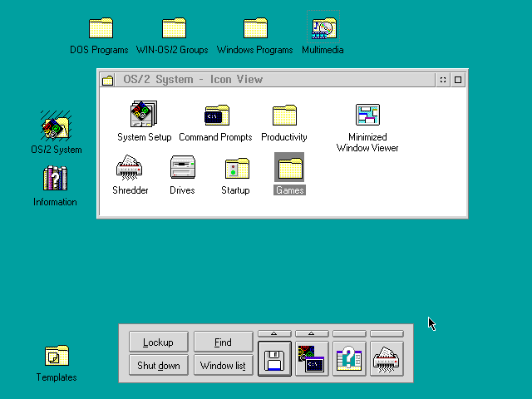The image size is (532, 399).
Task: Open the Windows Programs folder
Action: point(255,28)
